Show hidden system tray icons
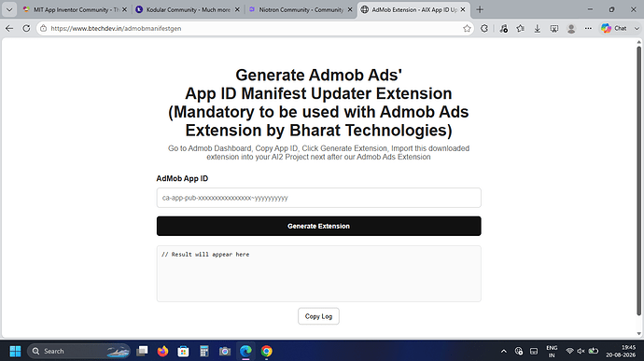The image size is (644, 361). pos(504,351)
